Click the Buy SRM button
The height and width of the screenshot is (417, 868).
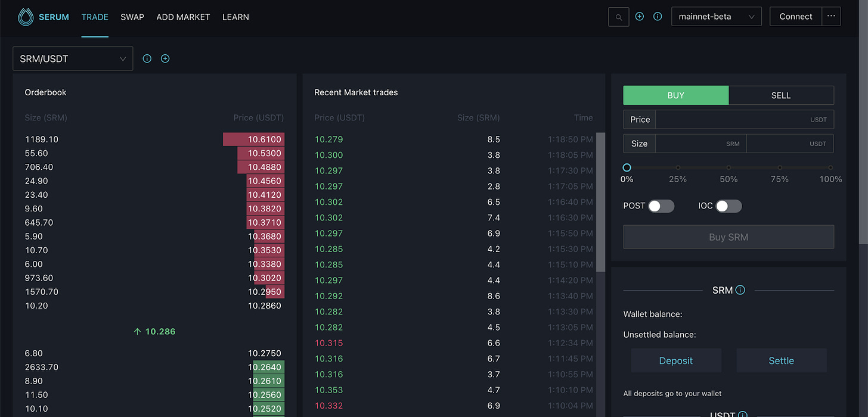point(728,237)
